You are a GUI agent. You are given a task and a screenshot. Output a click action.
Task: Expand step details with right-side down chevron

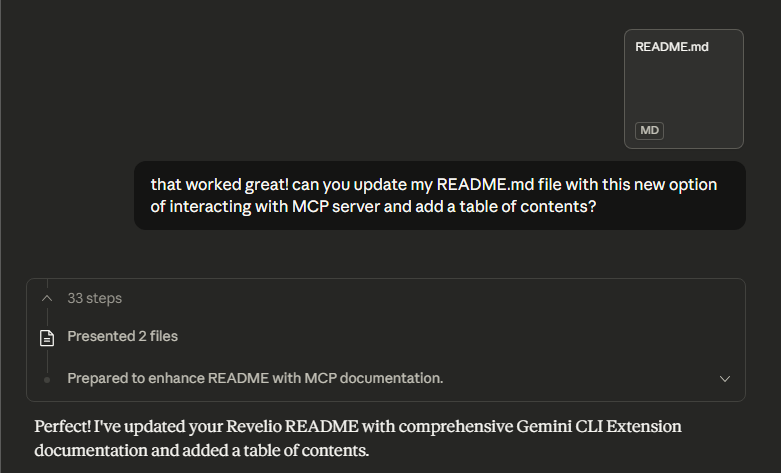725,378
